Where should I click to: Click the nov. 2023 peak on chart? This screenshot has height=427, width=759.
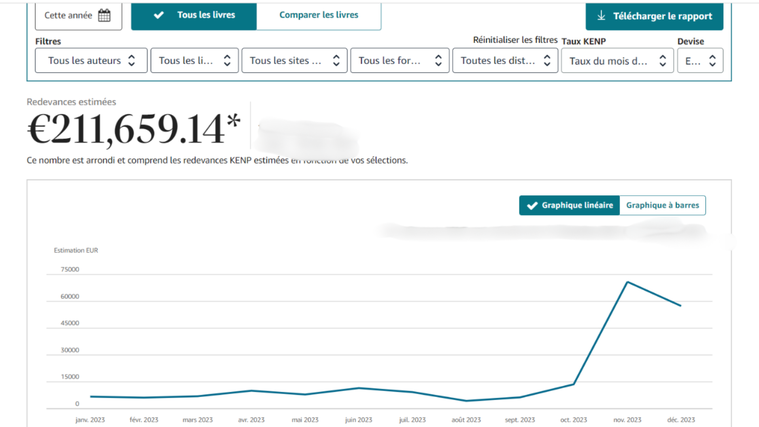[627, 282]
